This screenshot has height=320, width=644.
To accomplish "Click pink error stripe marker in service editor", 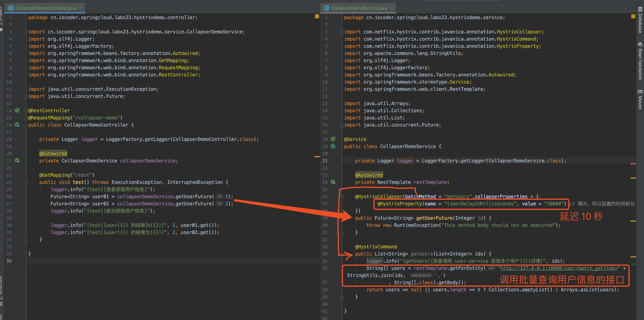I will pos(633,164).
